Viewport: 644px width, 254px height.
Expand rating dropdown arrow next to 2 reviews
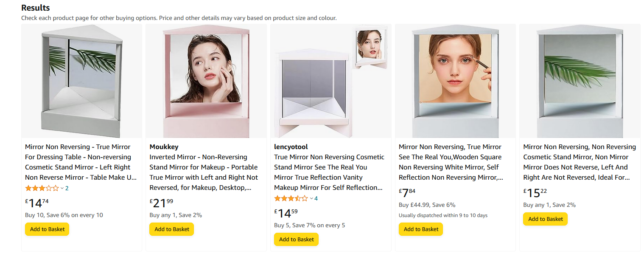point(62,188)
